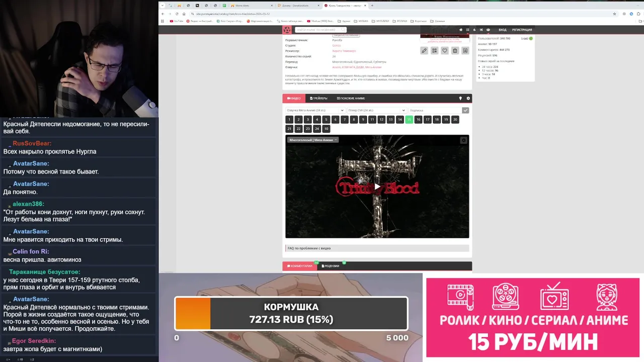Image resolution: width=644 pixels, height=362 pixels.
Task: Open the list icon in site header
Action: tap(467, 30)
